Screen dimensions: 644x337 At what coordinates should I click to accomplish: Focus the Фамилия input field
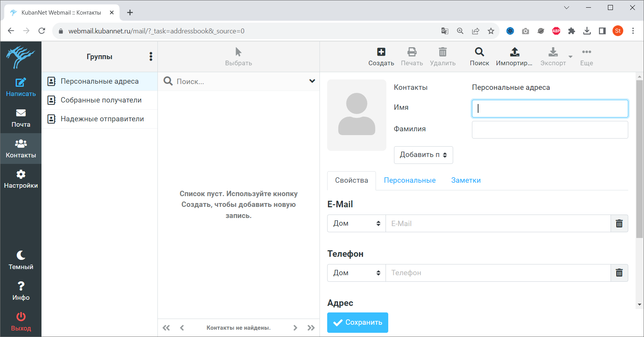coord(550,130)
